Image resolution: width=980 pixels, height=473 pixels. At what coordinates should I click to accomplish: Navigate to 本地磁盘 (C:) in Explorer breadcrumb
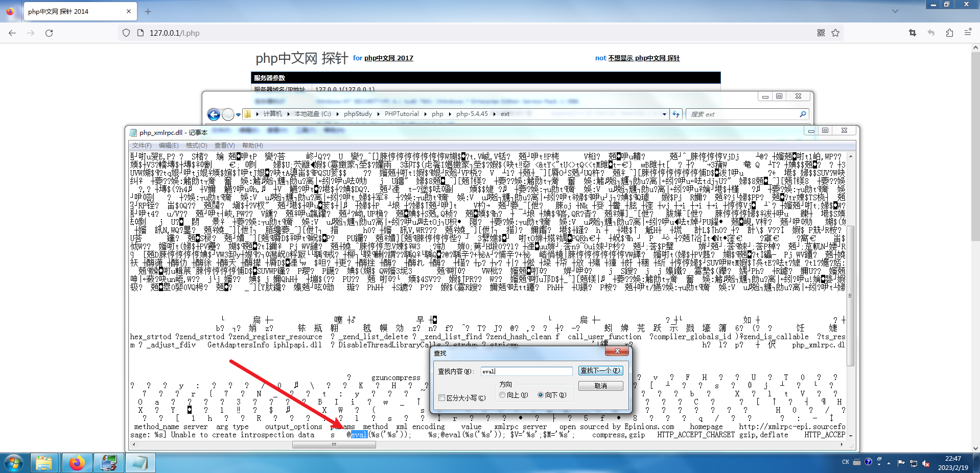tap(313, 114)
